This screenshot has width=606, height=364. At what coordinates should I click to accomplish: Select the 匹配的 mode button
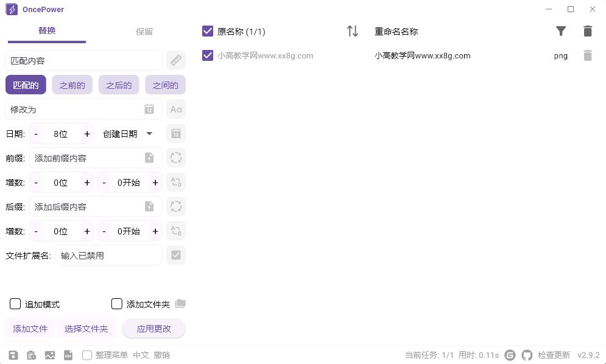coord(26,85)
